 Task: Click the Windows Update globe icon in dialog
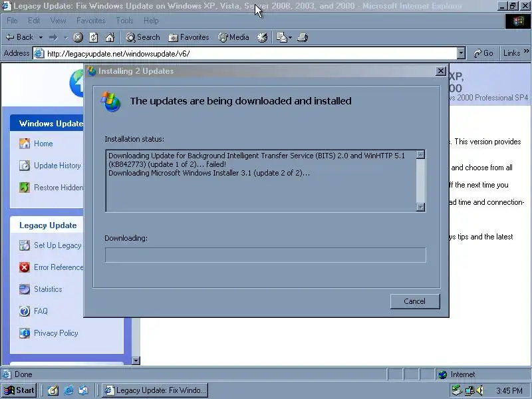point(110,101)
